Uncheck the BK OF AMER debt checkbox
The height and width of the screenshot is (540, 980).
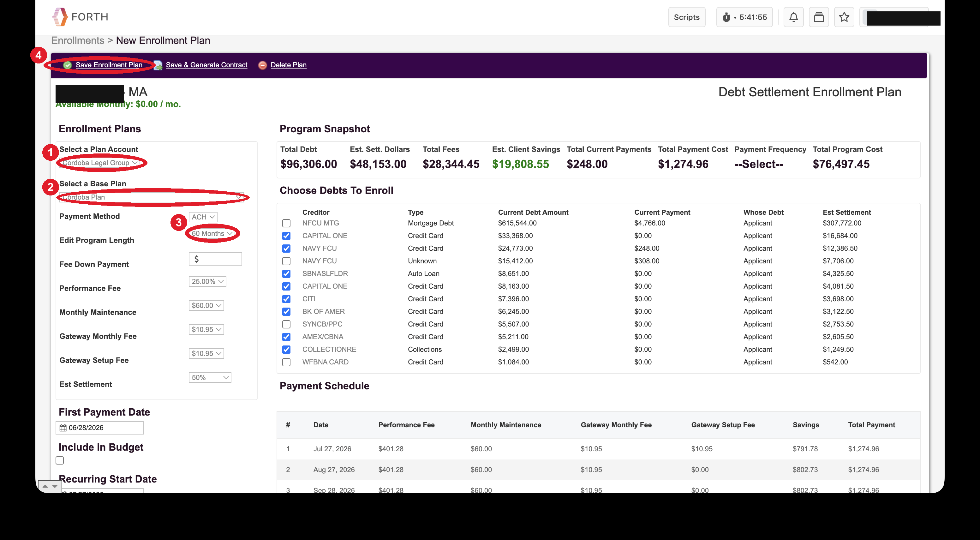tap(286, 312)
